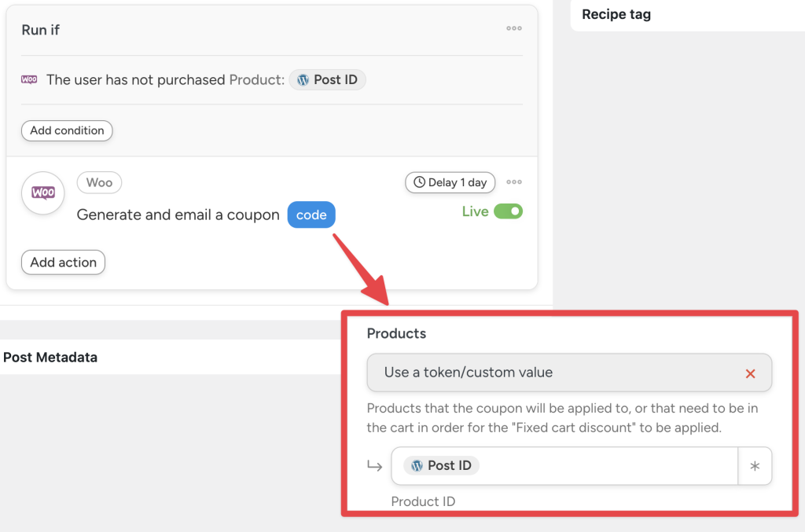This screenshot has height=532, width=805.
Task: Select the Post Metadata section header
Action: click(x=51, y=358)
